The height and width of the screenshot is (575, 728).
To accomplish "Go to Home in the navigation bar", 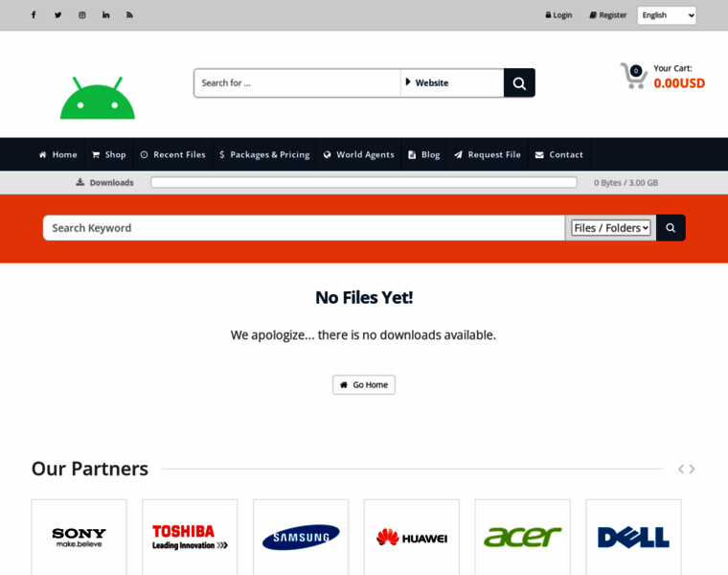I will coord(58,154).
